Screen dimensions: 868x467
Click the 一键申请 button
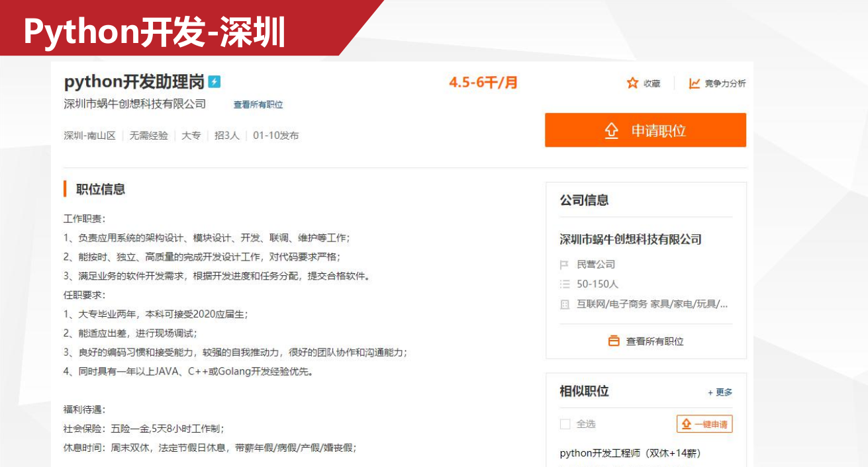704,424
